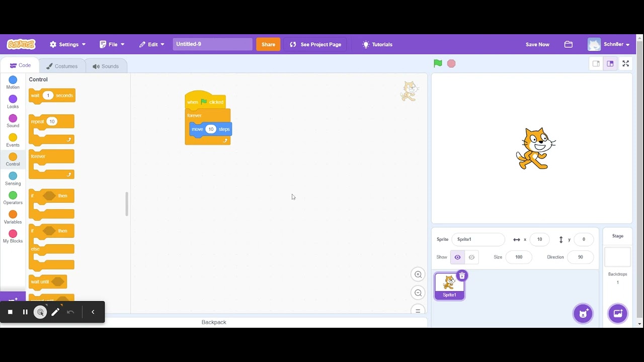Click the sprite x position field
Image resolution: width=644 pixels, height=362 pixels.
click(539, 239)
